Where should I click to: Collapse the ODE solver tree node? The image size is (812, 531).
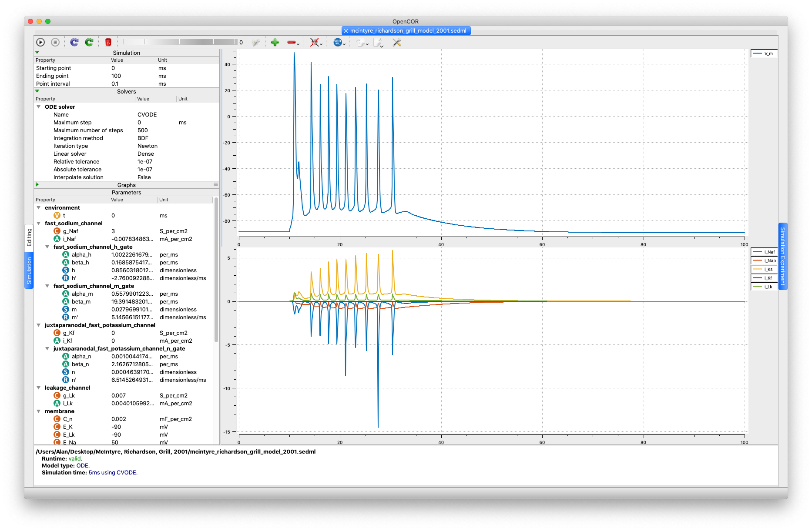(39, 107)
